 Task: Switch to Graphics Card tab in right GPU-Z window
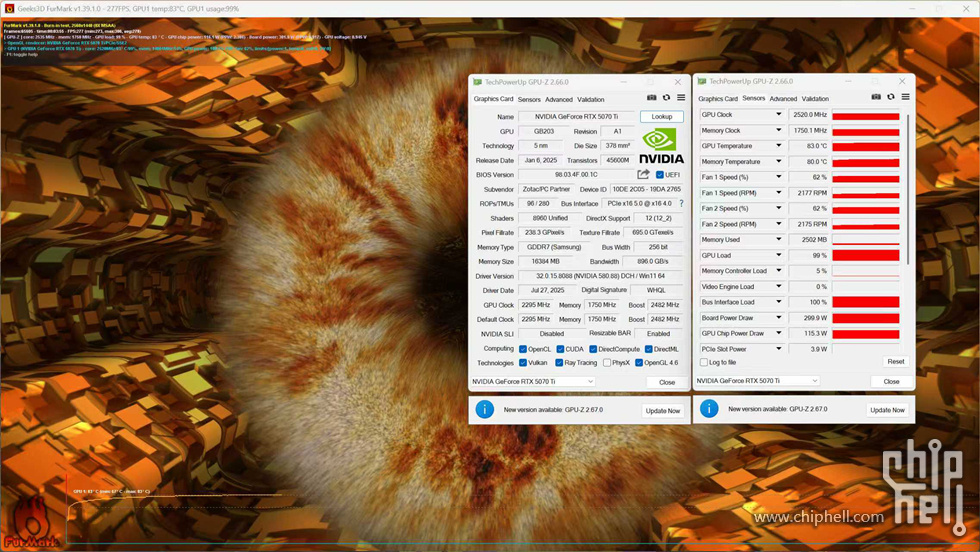(x=718, y=99)
